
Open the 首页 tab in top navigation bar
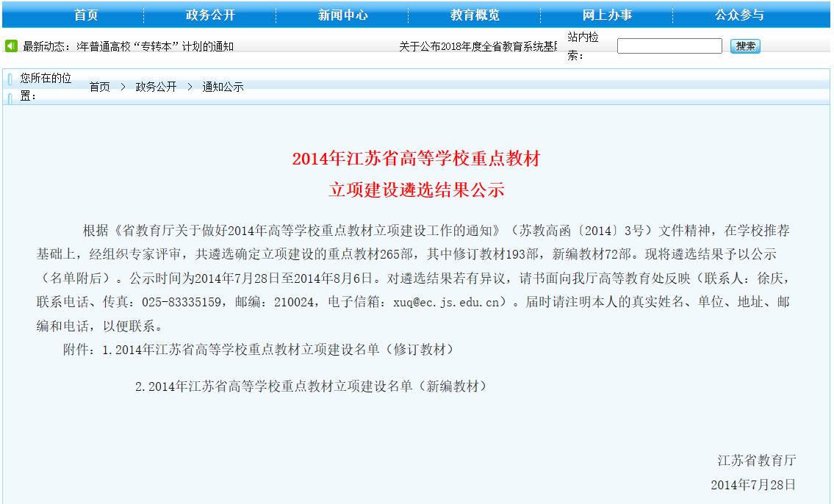click(86, 15)
